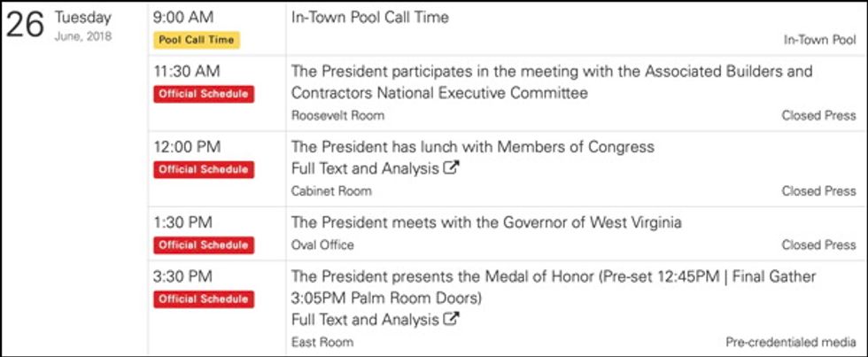Click external link icon under Medal of Honor event
This screenshot has width=868, height=357.
coord(451,320)
